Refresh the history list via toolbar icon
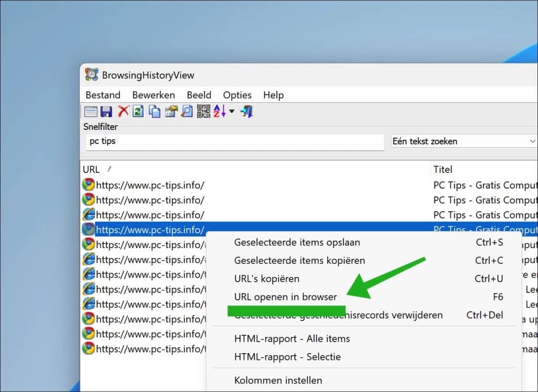This screenshot has height=392, width=538. (138, 111)
